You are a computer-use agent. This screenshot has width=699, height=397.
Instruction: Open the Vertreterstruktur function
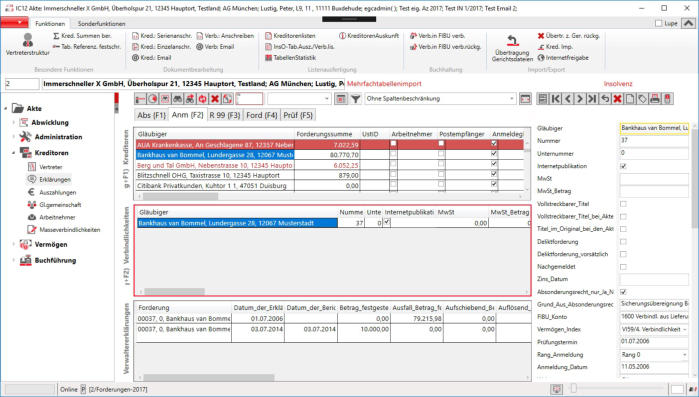click(28, 45)
